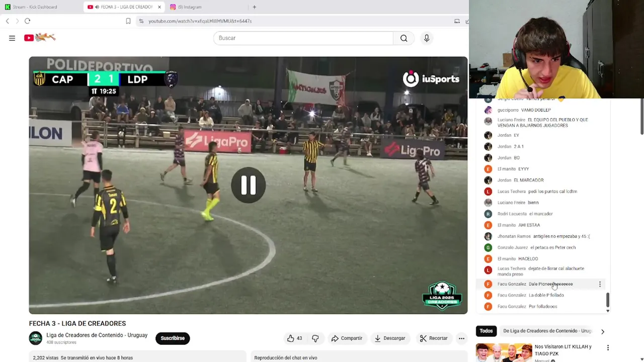644x362 pixels.
Task: Click El manito AHI ESTAA message
Action: click(519, 225)
